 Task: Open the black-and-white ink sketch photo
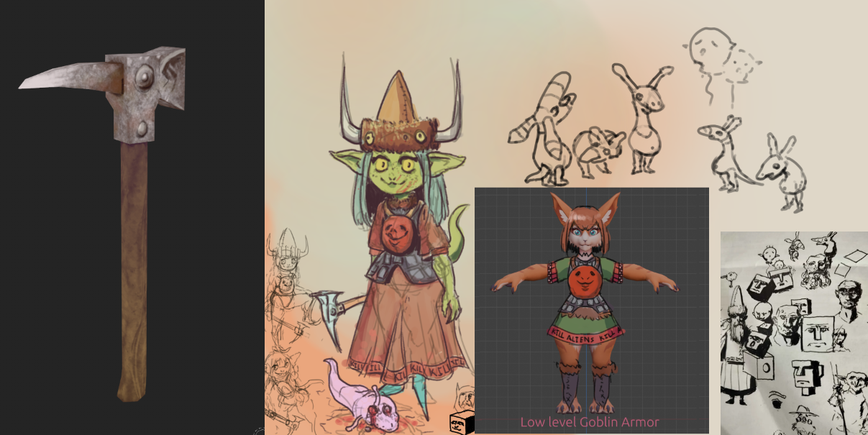click(x=794, y=333)
